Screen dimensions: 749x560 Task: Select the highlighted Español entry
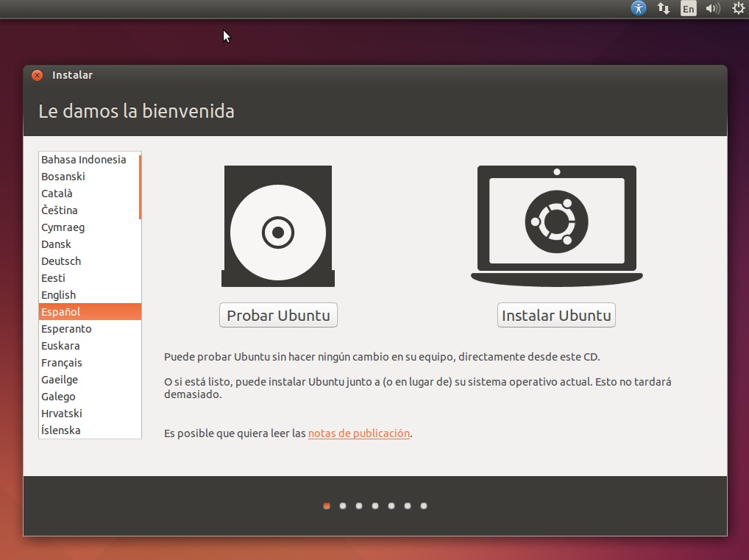point(90,311)
